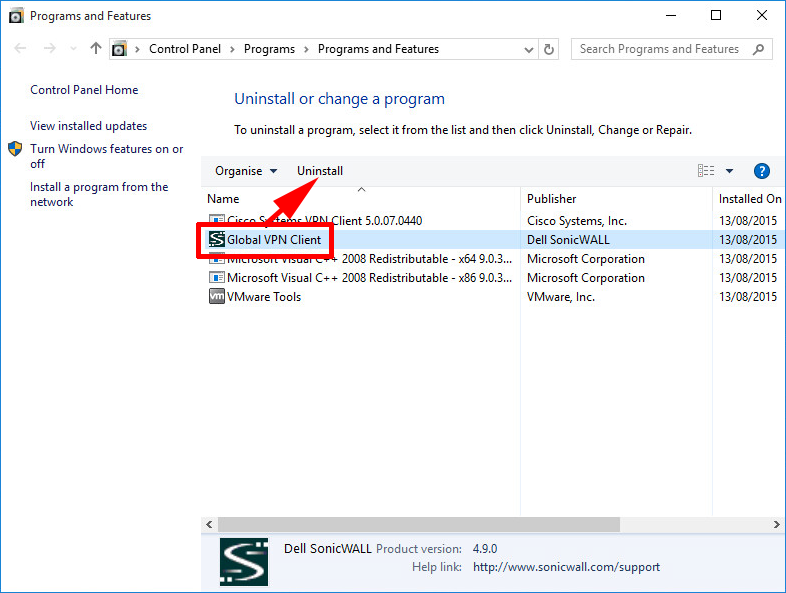Sort by the Name column header

pos(361,199)
